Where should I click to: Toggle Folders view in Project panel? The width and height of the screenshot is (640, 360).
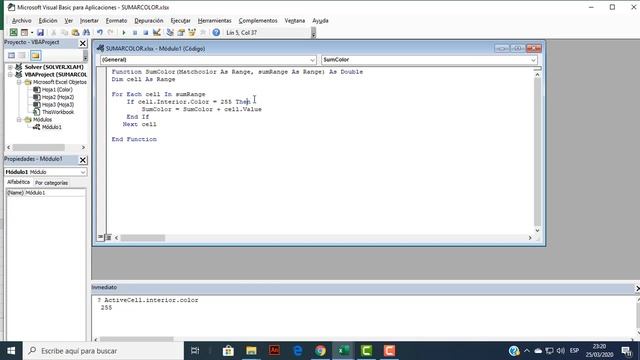[x=36, y=56]
